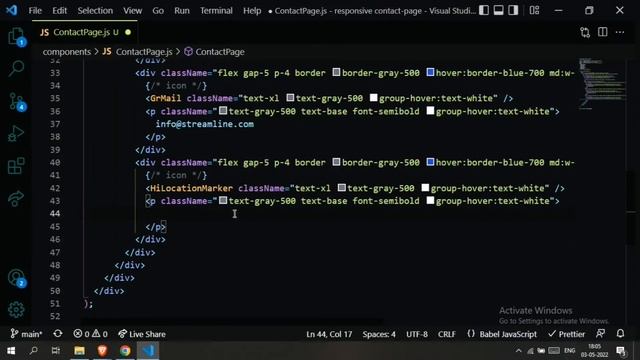Open errors and warnings count
The height and width of the screenshot is (360, 640).
point(90,334)
